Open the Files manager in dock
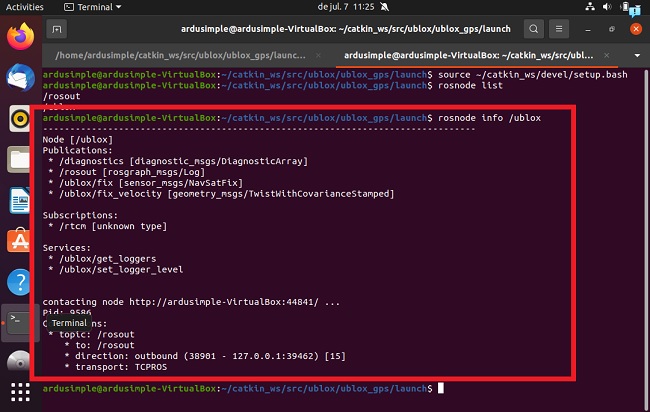Viewport: 650px width, 412px height. pos(20,160)
